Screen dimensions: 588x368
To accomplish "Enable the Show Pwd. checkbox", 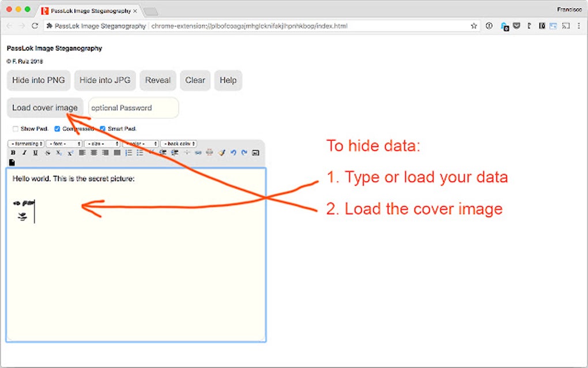I will point(15,128).
